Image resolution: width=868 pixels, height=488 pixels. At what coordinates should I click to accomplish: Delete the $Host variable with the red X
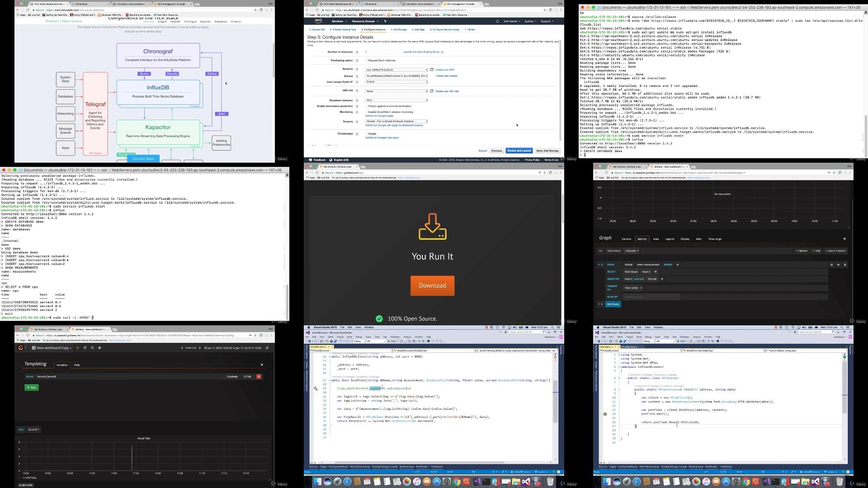pos(258,376)
